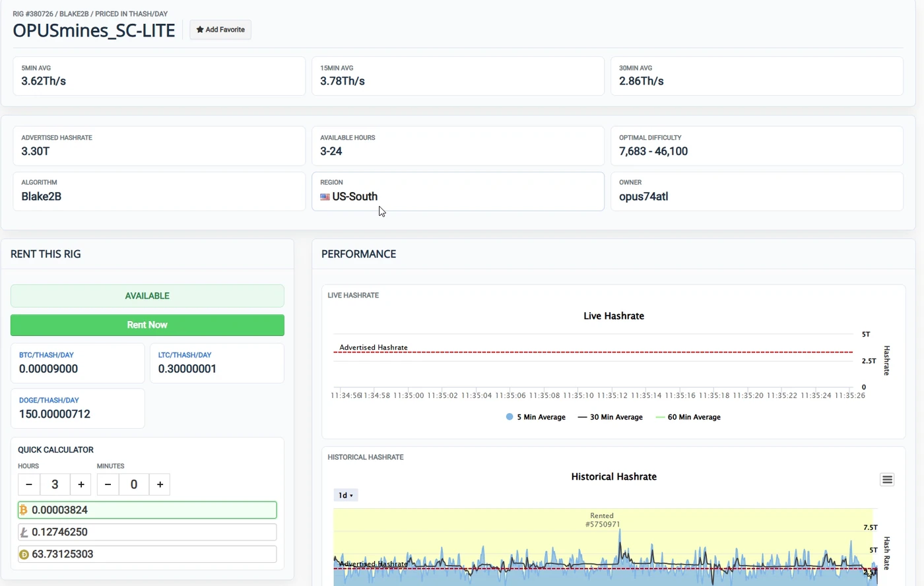Click the 5MIN AVG value 3.62Th/s
Screen dimensions: 924x586
tap(44, 81)
